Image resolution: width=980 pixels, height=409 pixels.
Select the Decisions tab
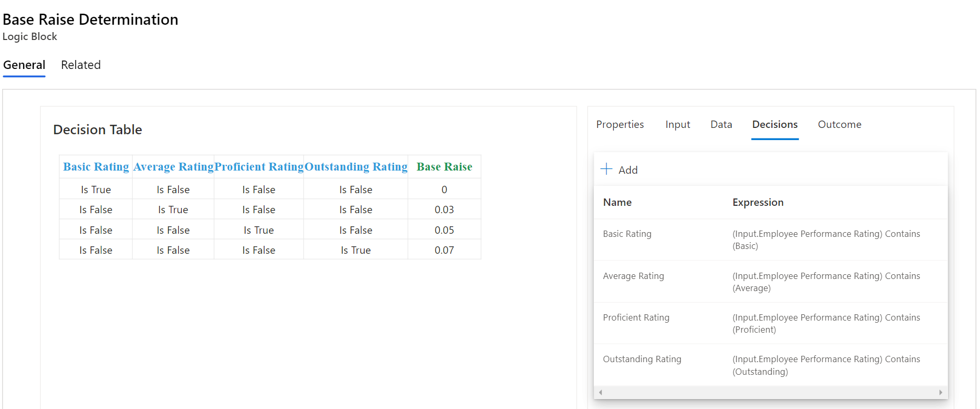pos(775,124)
